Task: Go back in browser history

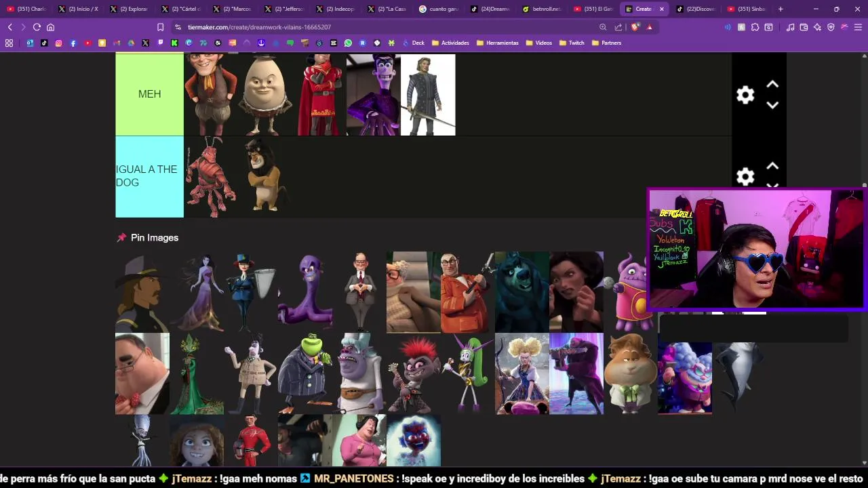Action: pyautogui.click(x=10, y=27)
